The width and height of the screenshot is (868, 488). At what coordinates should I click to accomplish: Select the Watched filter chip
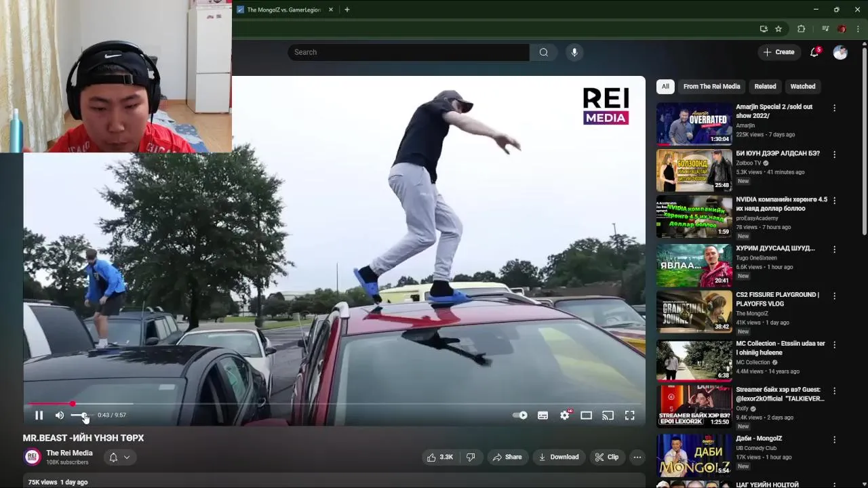tap(803, 86)
